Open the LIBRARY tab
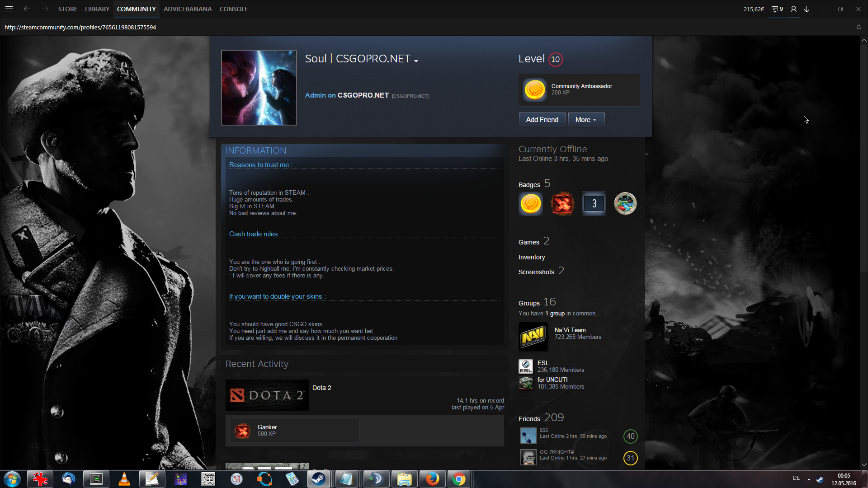The image size is (868, 488). (x=97, y=9)
